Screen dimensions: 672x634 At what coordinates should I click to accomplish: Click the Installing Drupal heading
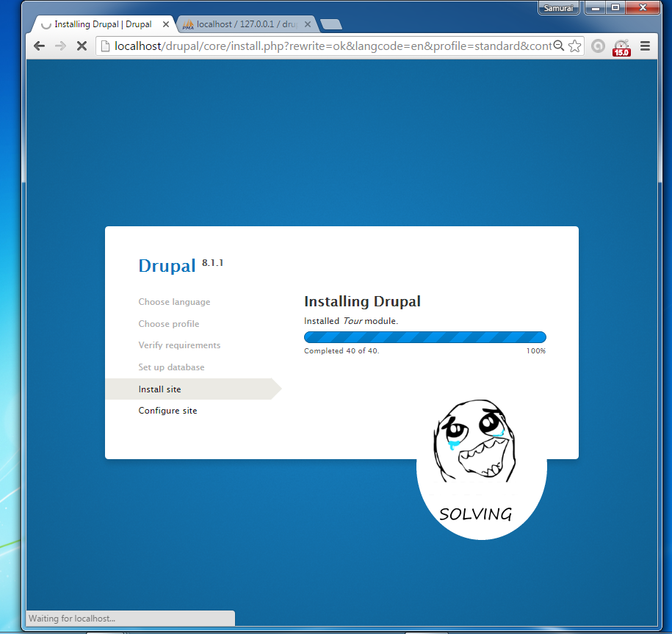[362, 301]
